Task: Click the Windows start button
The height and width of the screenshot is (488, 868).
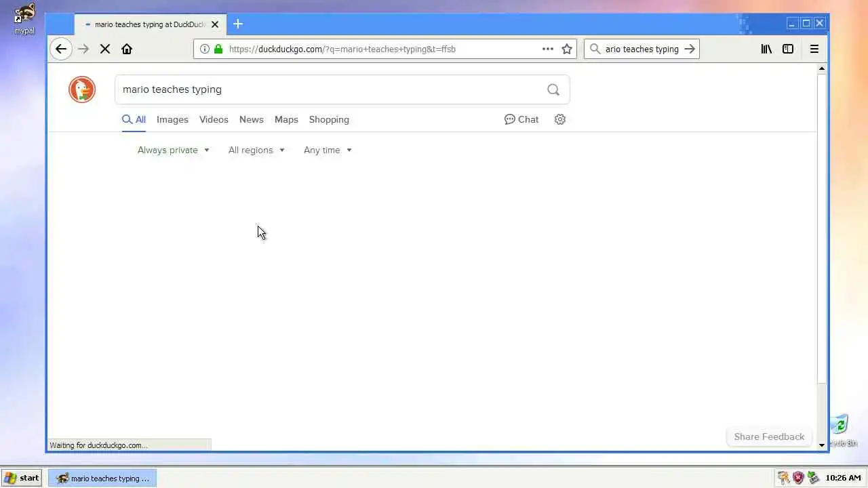Action: tap(21, 478)
